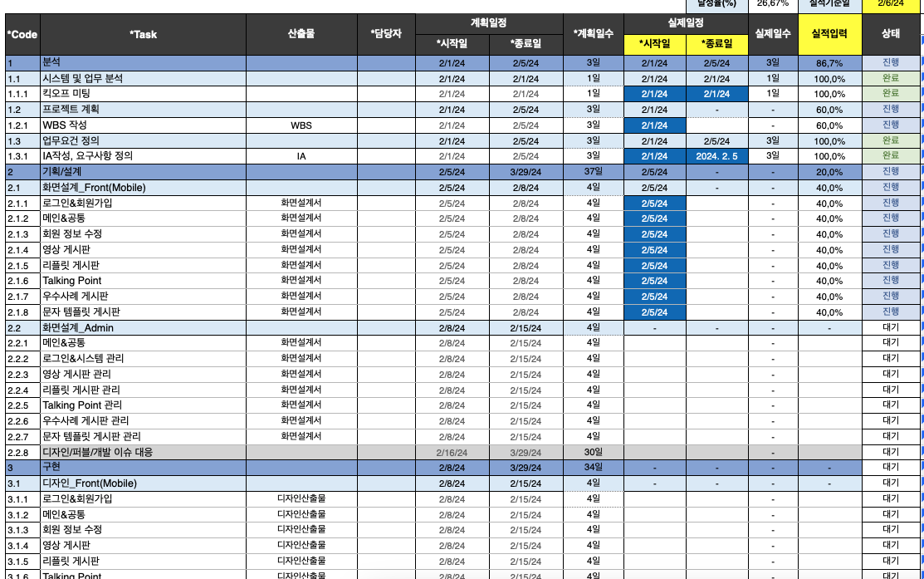Select the 37일 planned days cell
Viewport: 924px width, 579px height.
coord(593,172)
